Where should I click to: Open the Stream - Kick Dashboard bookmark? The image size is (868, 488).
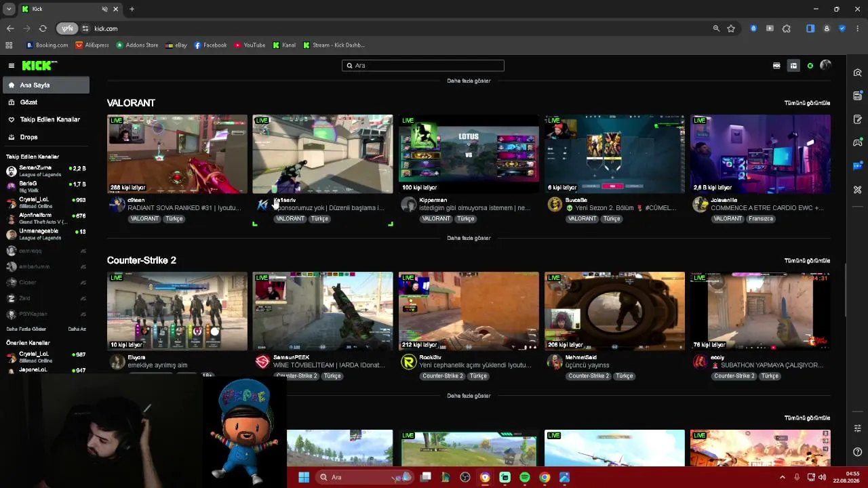coord(334,45)
